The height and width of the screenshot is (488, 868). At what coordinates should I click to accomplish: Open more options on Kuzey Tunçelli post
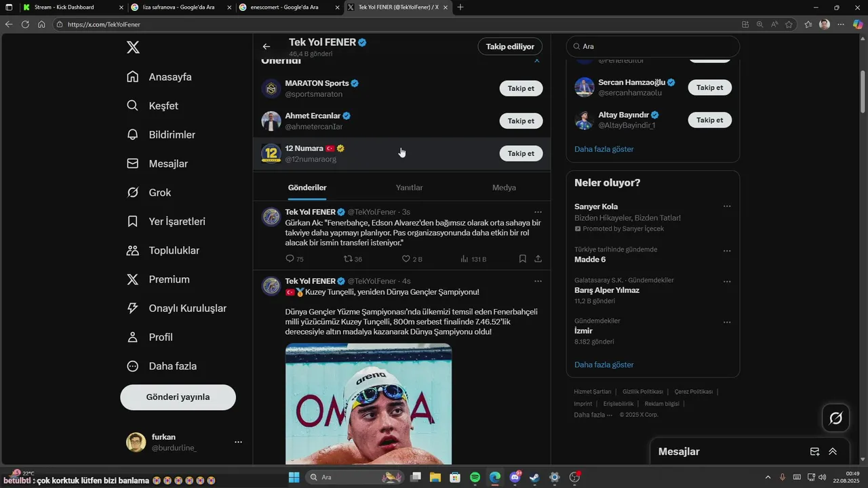coord(538,281)
